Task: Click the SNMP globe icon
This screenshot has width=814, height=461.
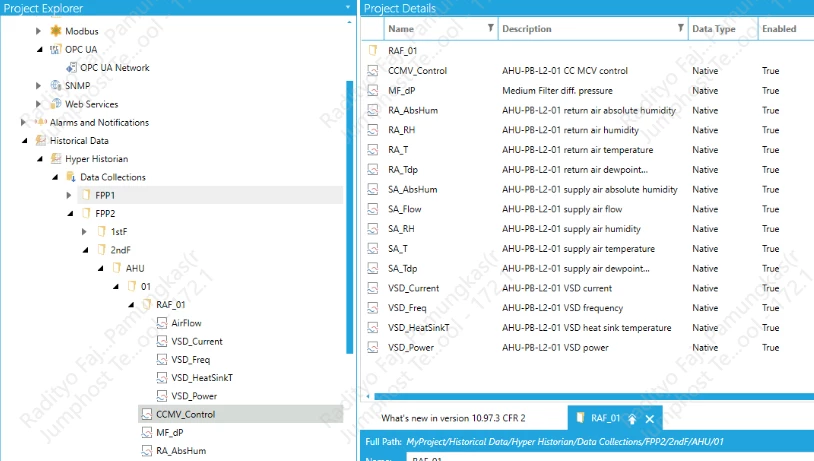Action: pyautogui.click(x=56, y=85)
